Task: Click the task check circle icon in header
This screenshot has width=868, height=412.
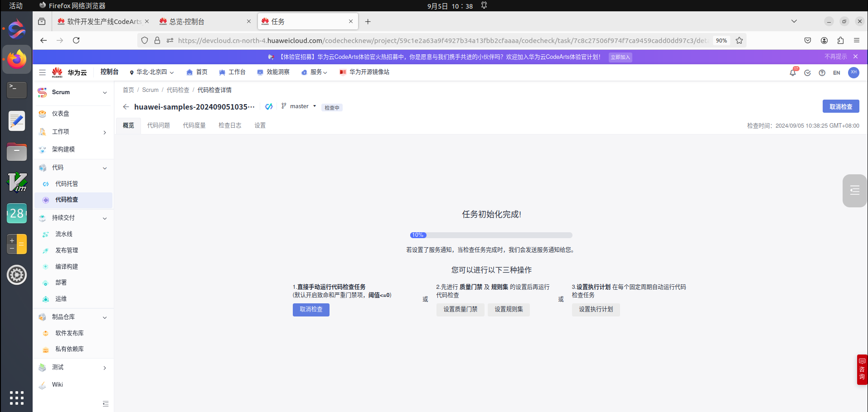Action: pyautogui.click(x=807, y=73)
